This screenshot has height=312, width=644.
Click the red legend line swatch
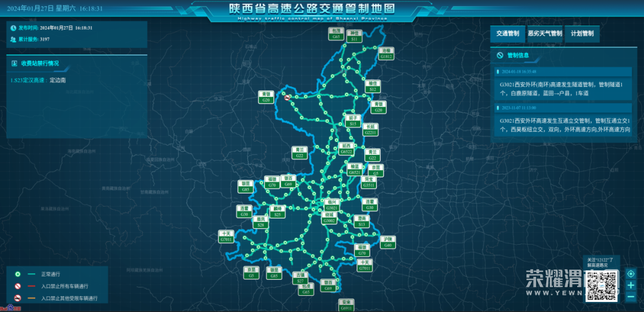click(x=32, y=286)
